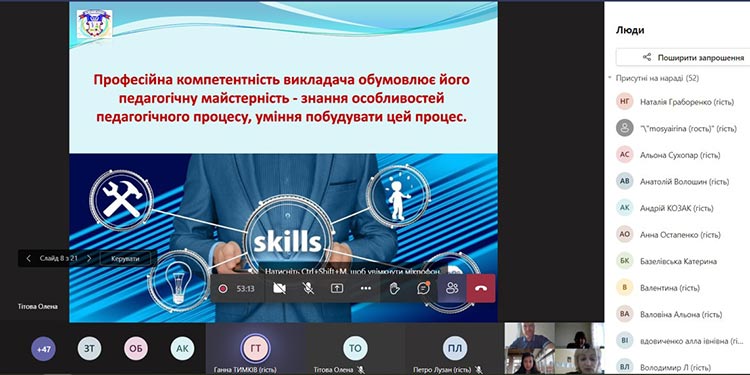Select the mosyairina guest avatar
This screenshot has width=750, height=375.
pos(625,128)
